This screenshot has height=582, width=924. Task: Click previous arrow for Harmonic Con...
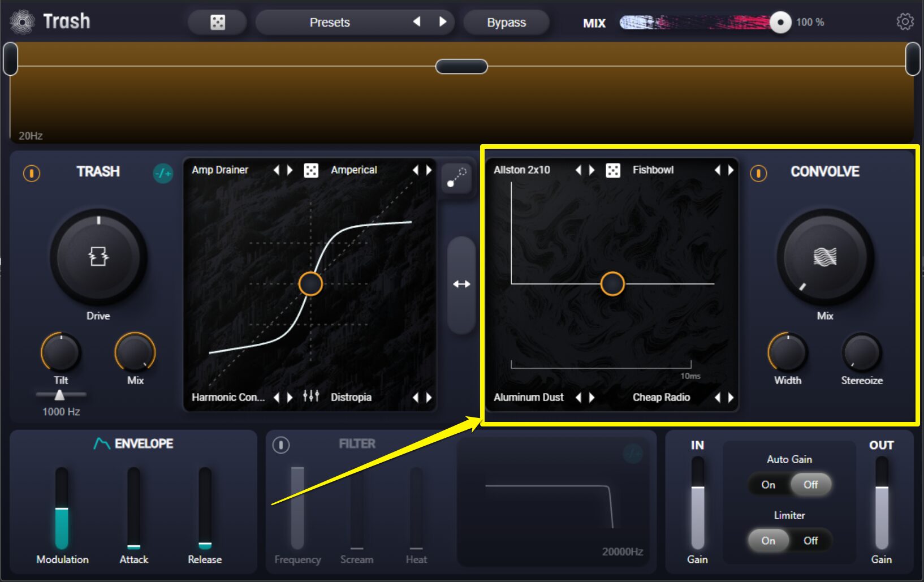point(277,398)
